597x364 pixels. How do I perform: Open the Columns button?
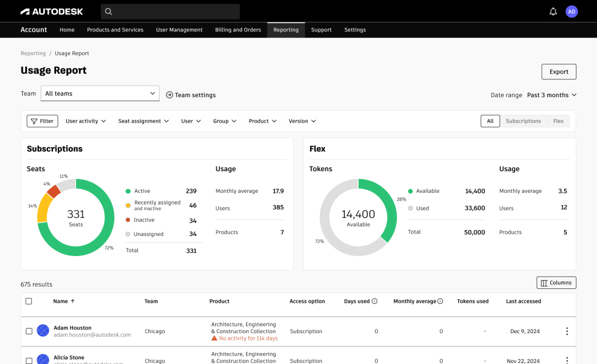[556, 283]
